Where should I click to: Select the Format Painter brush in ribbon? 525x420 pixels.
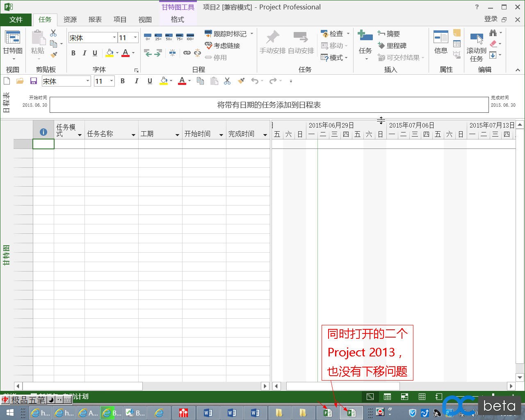(53, 55)
